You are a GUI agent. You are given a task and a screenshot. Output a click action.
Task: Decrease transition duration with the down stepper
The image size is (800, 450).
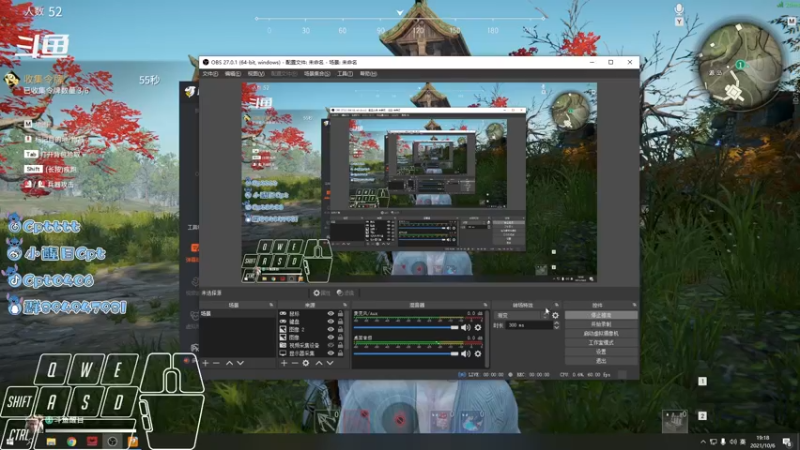tap(556, 327)
